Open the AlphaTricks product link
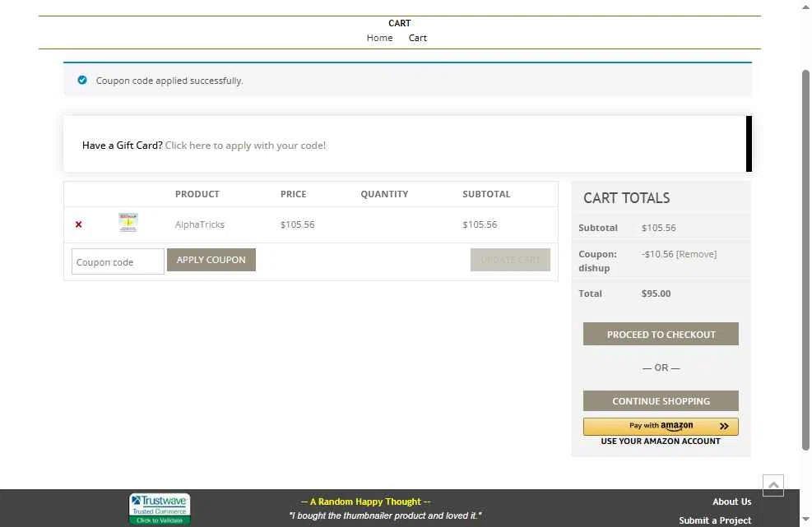 (199, 224)
